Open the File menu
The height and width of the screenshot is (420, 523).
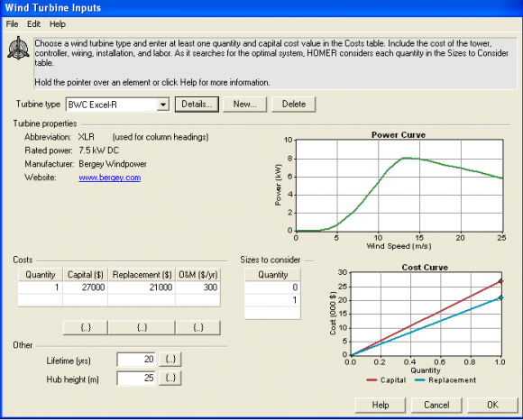tap(12, 24)
